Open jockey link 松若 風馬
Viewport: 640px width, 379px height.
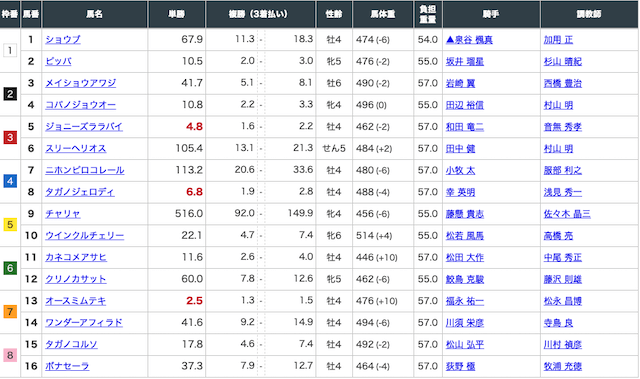coord(464,236)
